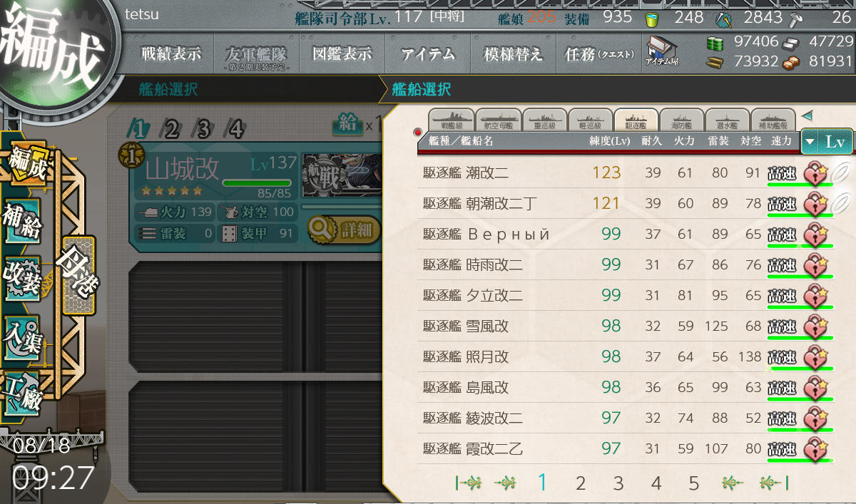Return to 母港 home port button
The image size is (856, 504).
coord(78,274)
